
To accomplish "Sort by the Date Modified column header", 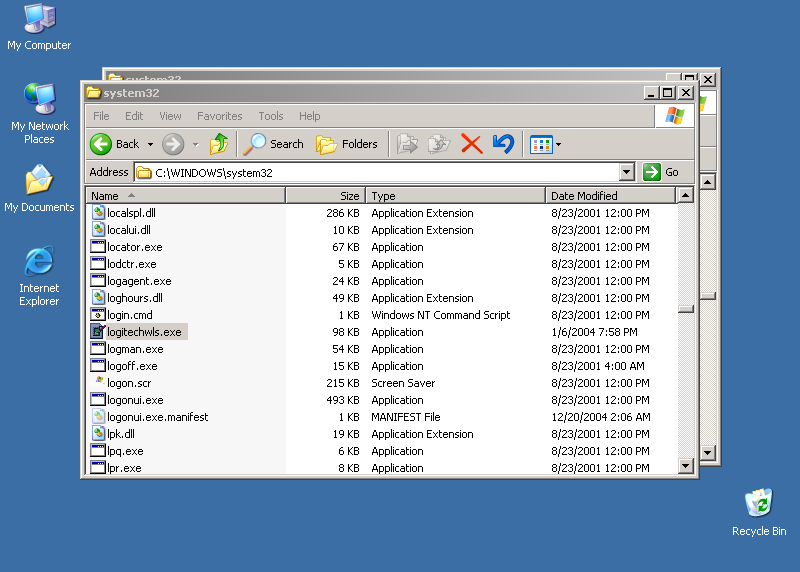I will tap(610, 195).
